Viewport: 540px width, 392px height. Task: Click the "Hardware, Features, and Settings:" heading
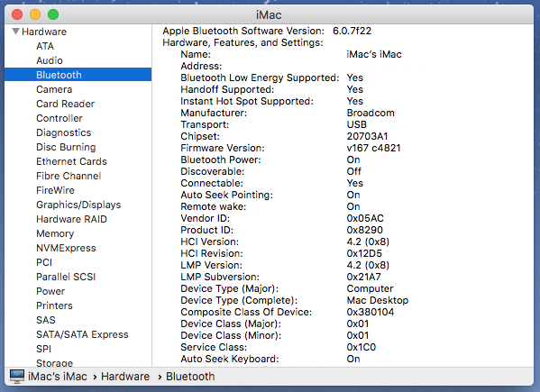point(243,42)
